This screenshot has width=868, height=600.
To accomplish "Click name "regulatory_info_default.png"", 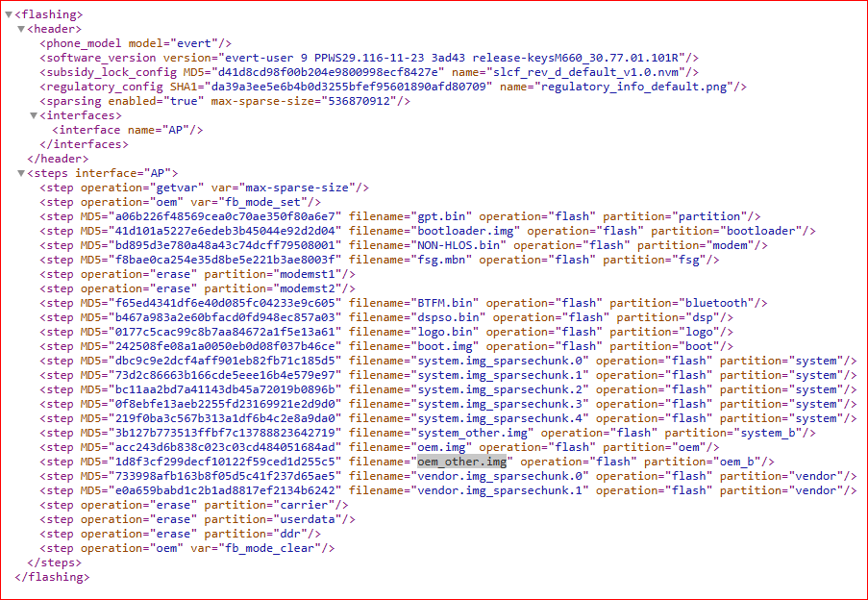I will [x=633, y=87].
